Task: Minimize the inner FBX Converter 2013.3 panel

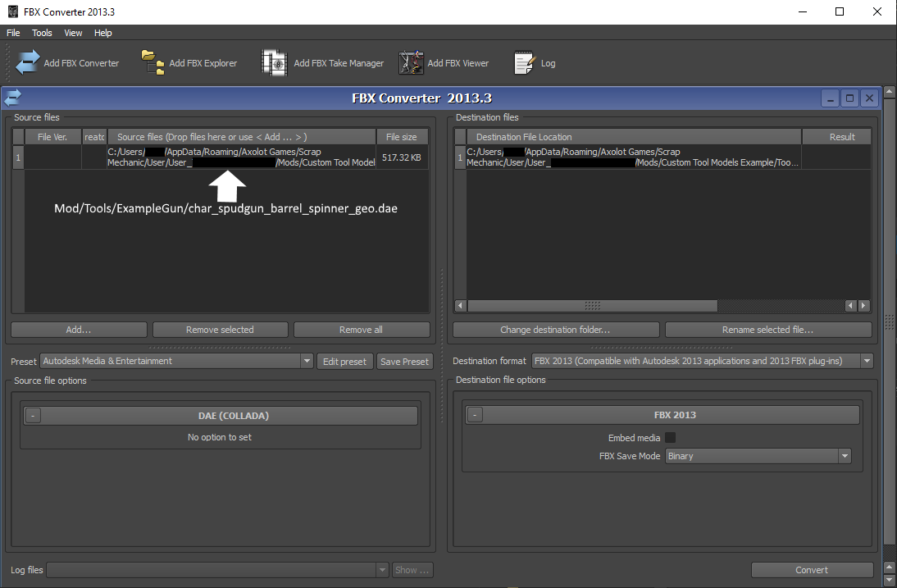Action: click(x=830, y=98)
